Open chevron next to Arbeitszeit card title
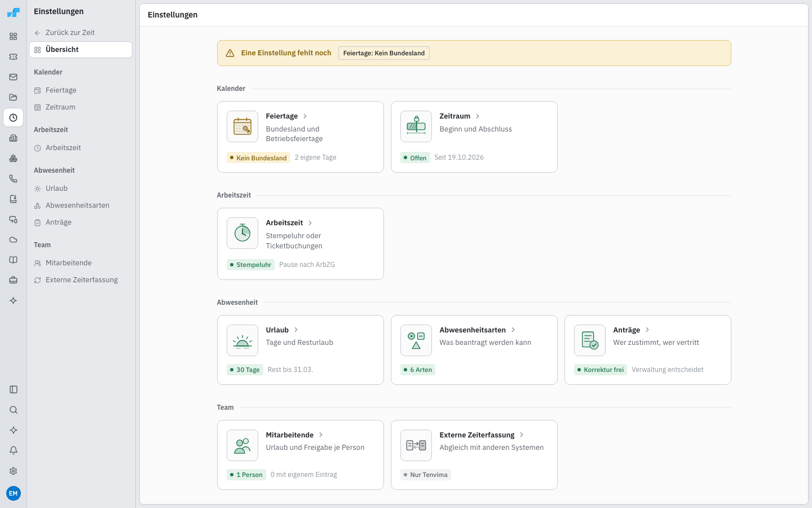The height and width of the screenshot is (508, 812). click(310, 223)
